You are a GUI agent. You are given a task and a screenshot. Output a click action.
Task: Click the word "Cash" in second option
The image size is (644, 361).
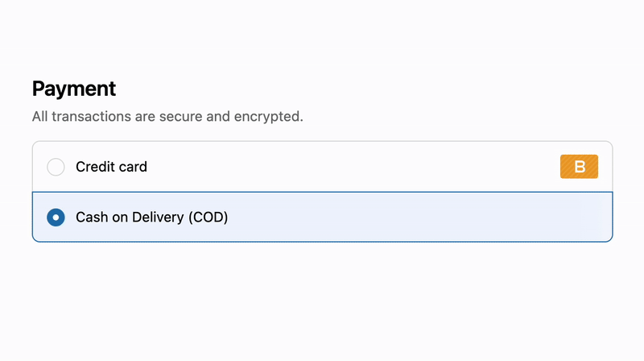[91, 217]
